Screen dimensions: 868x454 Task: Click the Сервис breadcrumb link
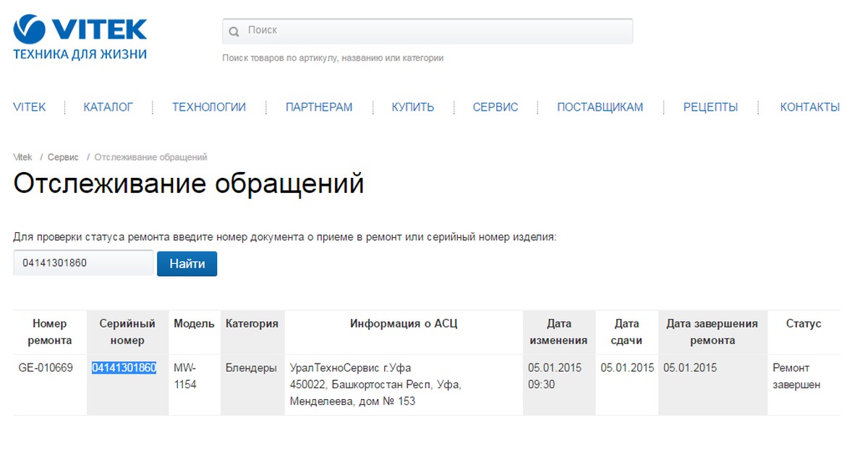[x=63, y=157]
